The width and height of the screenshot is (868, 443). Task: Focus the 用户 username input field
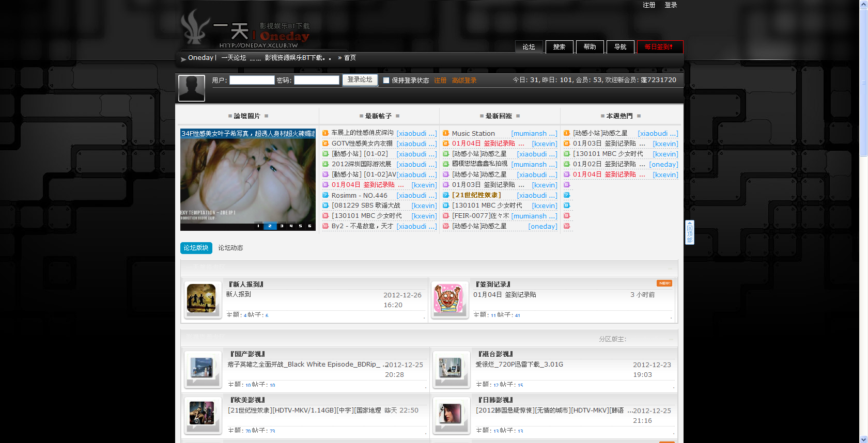(x=252, y=80)
